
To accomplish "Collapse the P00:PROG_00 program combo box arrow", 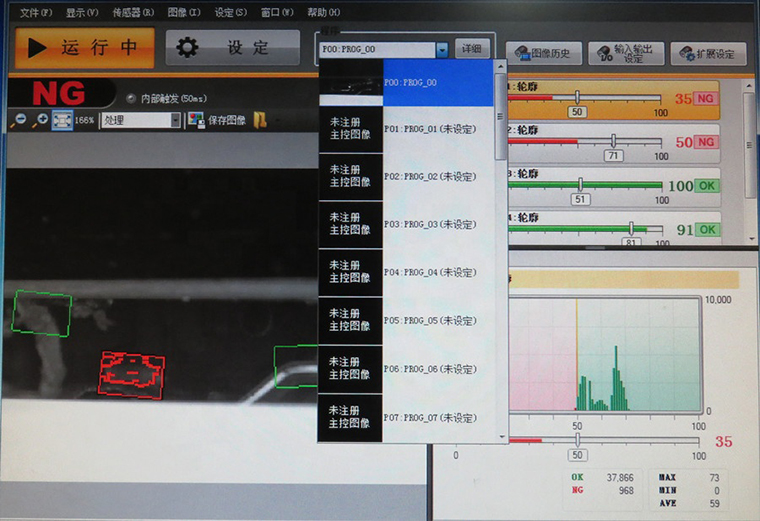I will pos(442,49).
